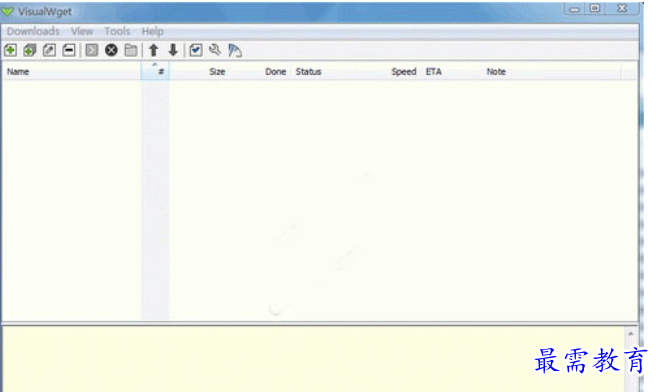Screen dimensions: 656x392
Task: Open preferences via wrench icon
Action: coord(215,50)
